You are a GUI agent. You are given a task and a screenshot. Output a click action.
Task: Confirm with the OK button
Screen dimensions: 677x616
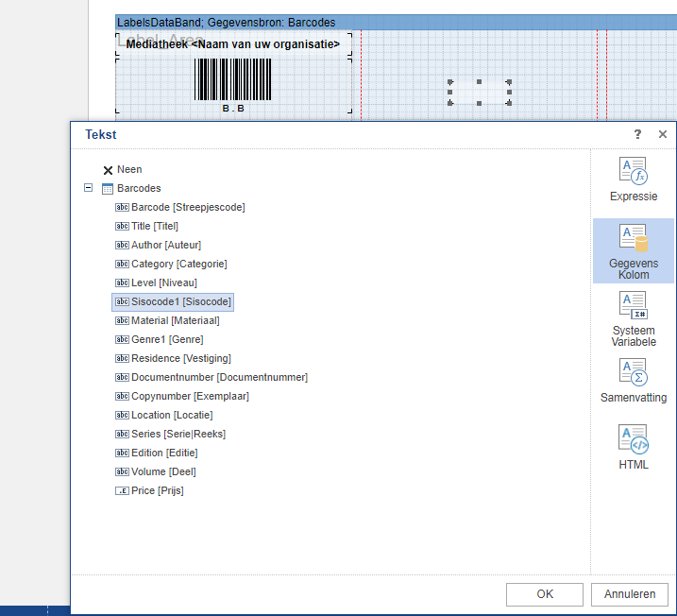[544, 594]
